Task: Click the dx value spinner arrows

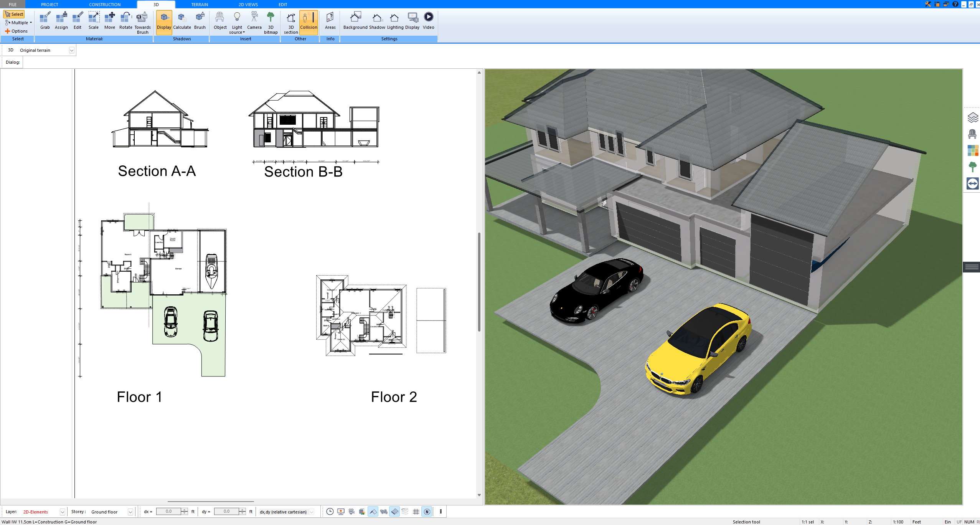Action: pos(185,512)
